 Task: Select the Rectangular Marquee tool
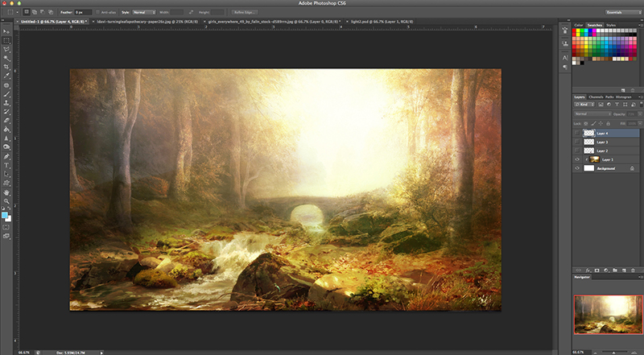pos(6,39)
